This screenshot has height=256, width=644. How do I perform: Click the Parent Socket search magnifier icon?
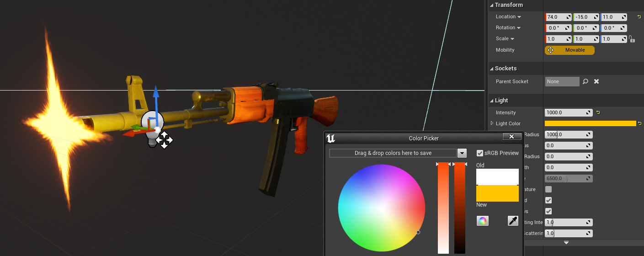(x=585, y=81)
